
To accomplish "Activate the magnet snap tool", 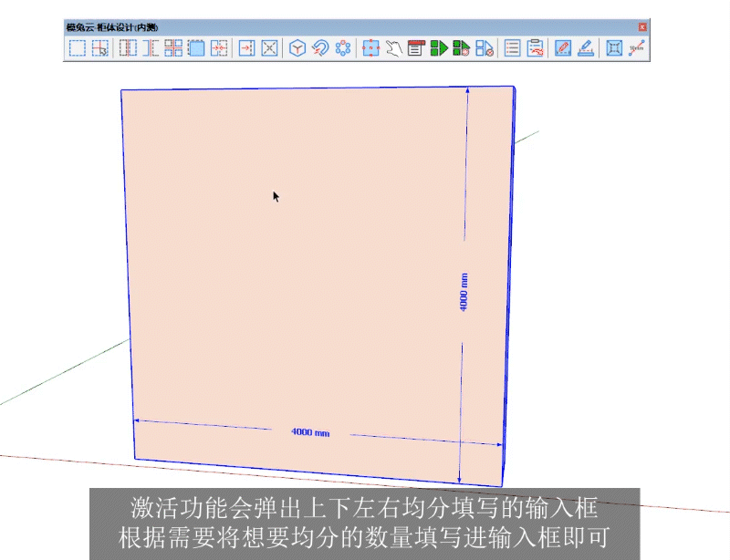I will (x=321, y=48).
